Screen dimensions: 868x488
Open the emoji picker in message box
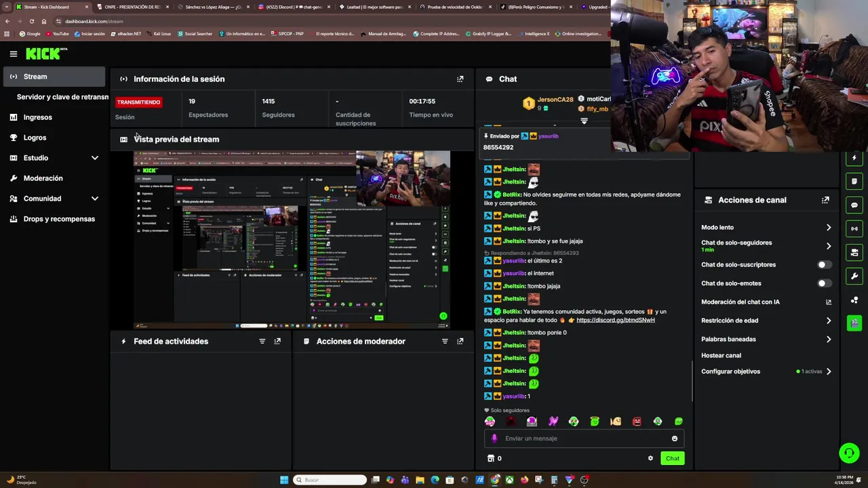coord(674,439)
